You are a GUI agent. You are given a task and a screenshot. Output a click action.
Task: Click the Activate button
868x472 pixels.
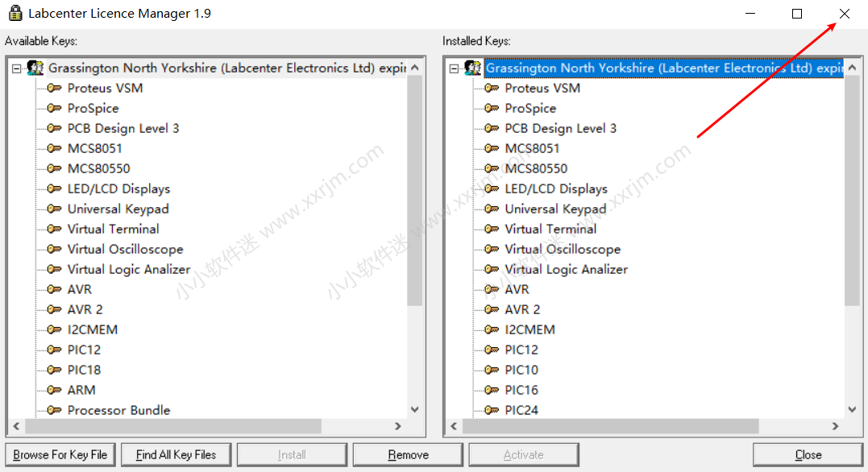[x=524, y=455]
